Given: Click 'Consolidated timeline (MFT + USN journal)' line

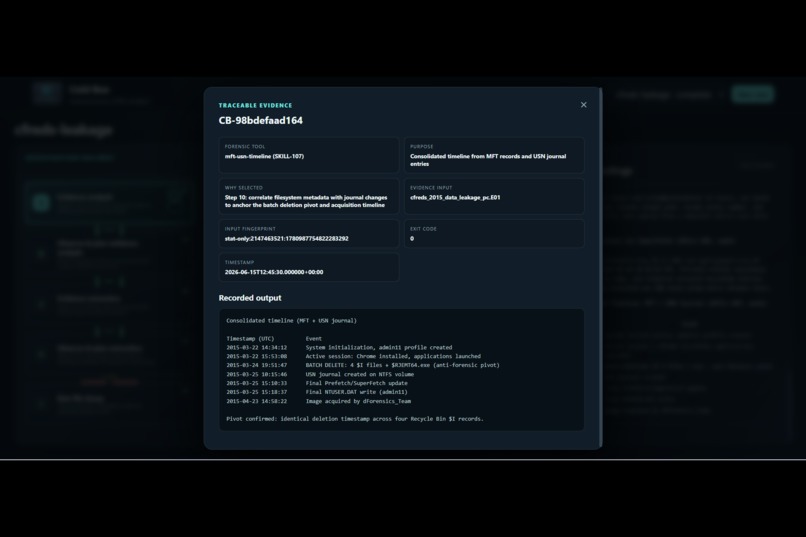Looking at the screenshot, I should [291, 321].
